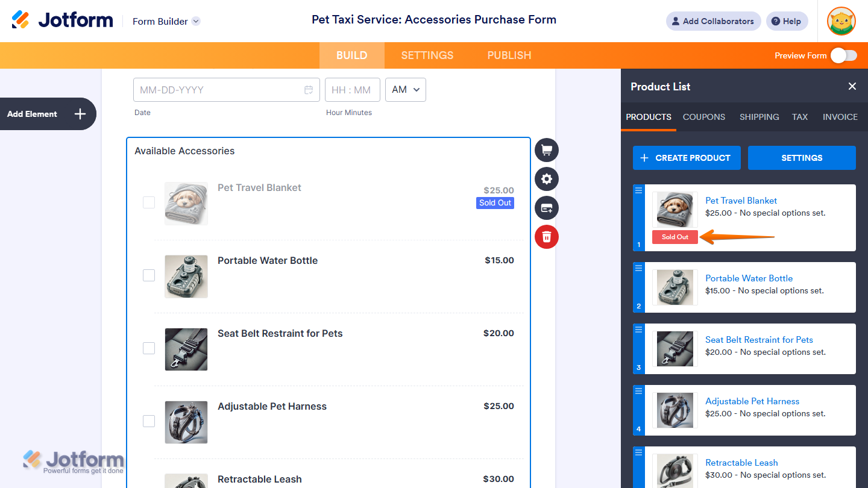Open the gear properties icon beside form

click(547, 179)
